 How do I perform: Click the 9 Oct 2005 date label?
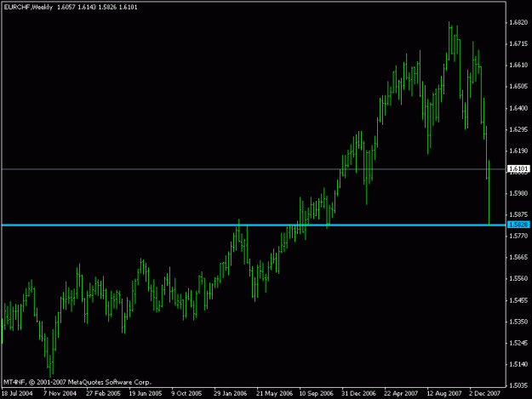pos(186,394)
